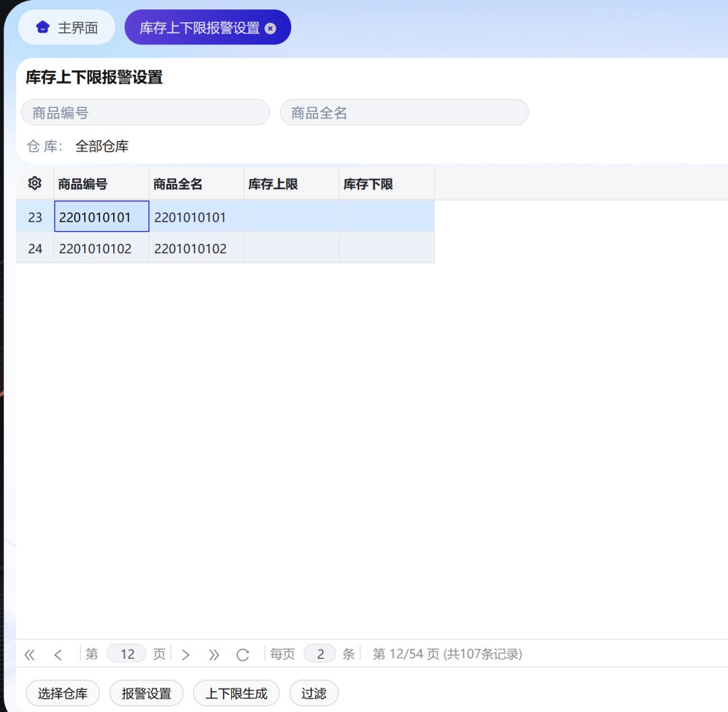
Task: Click the home icon in 主界面 tab
Action: coord(42,28)
